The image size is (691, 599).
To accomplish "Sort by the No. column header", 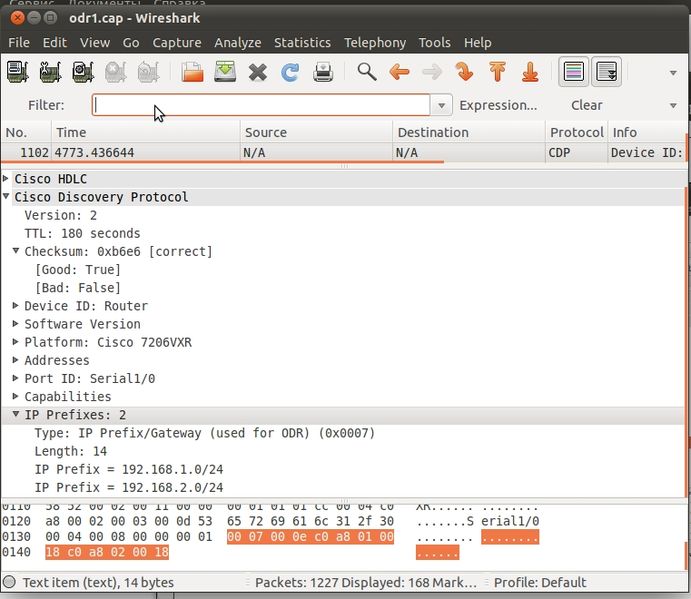I will [x=26, y=132].
